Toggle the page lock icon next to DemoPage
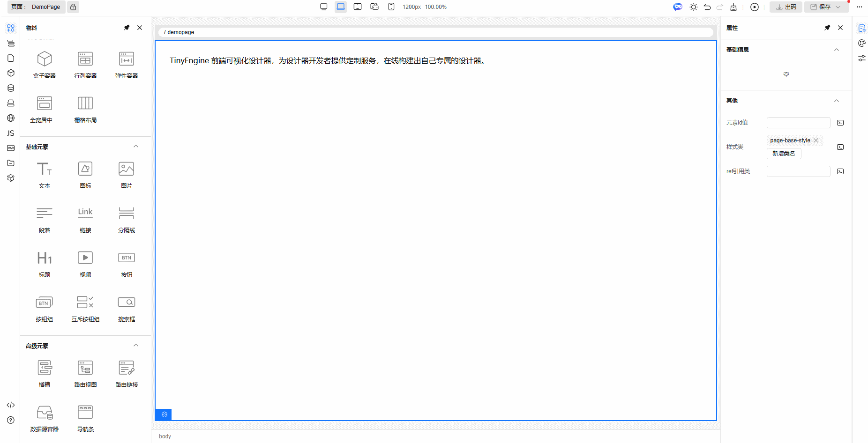The width and height of the screenshot is (868, 443). coord(73,7)
